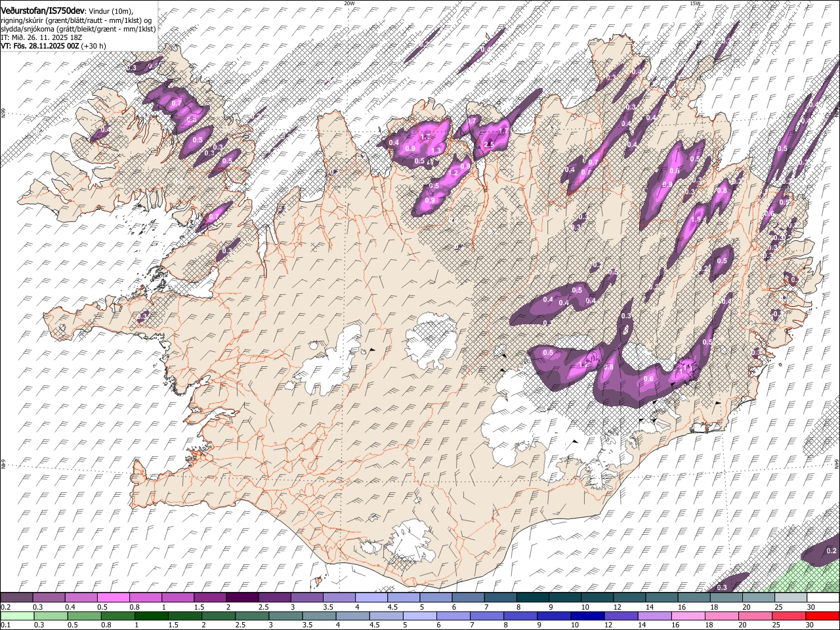Pick the darkest green 1–1.5 legend swatch
The height and width of the screenshot is (630, 840).
[150, 616]
